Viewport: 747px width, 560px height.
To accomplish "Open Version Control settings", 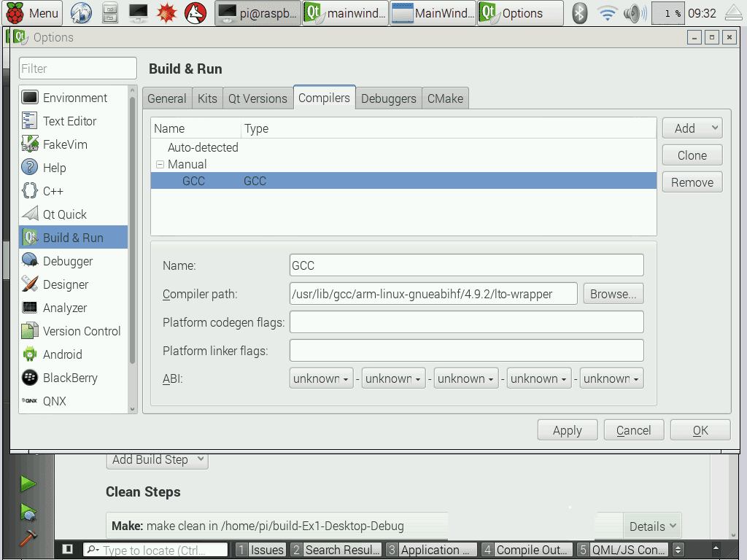I will (x=81, y=331).
